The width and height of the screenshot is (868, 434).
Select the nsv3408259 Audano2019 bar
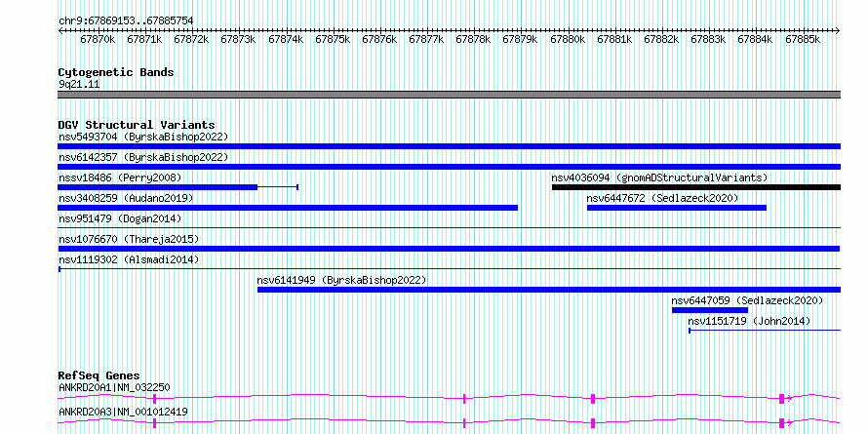288,208
